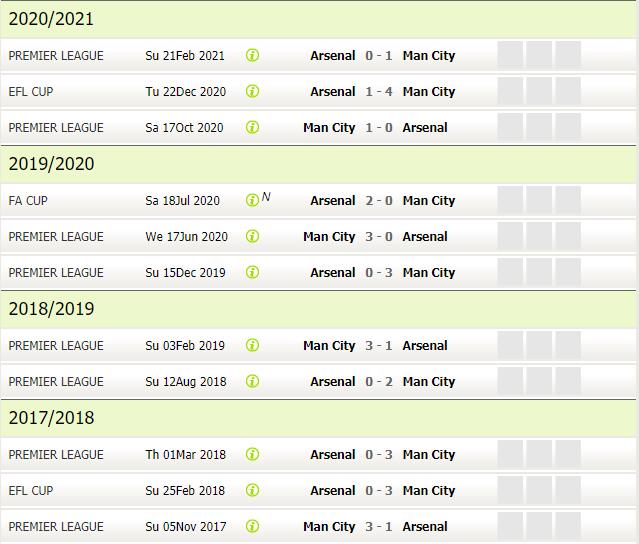This screenshot has width=639, height=544.
Task: Select the 2017/2018 season header
Action: click(318, 418)
